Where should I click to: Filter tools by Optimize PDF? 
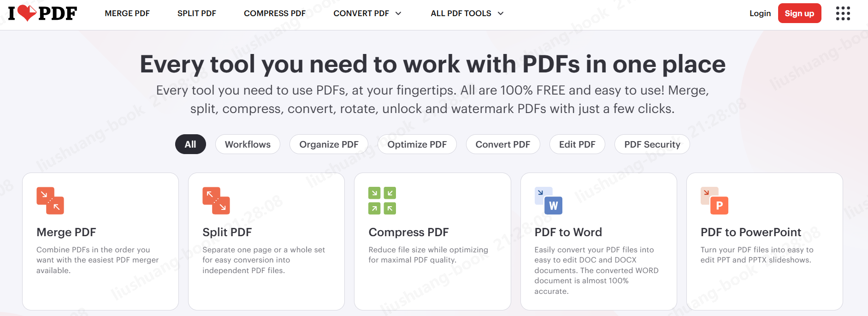pyautogui.click(x=417, y=144)
